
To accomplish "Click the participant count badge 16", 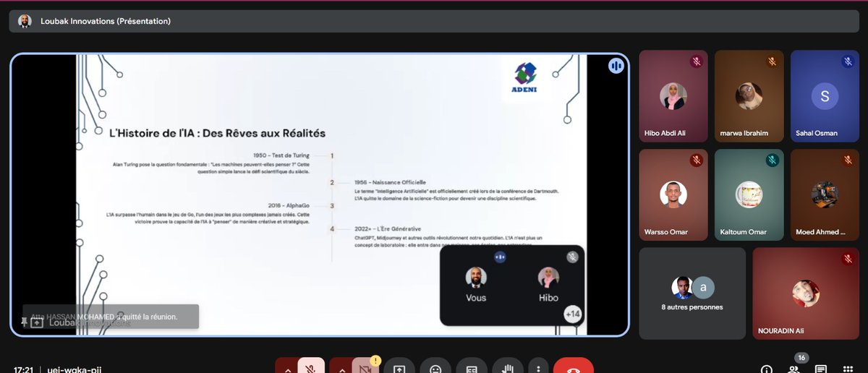I will pos(801,358).
